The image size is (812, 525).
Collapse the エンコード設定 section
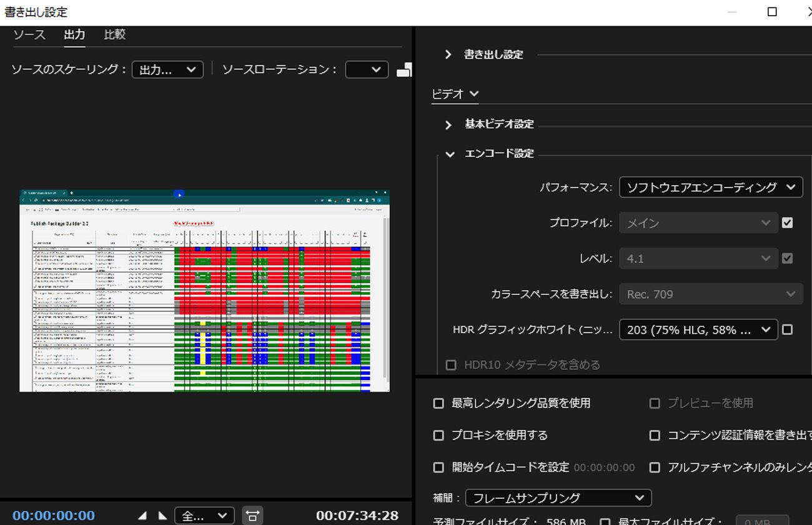[x=448, y=153]
